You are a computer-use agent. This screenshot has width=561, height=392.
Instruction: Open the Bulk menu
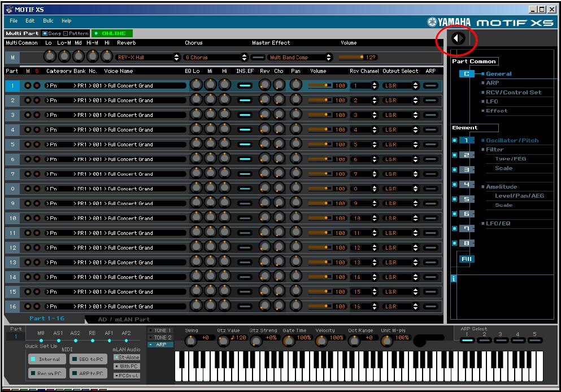pos(47,21)
